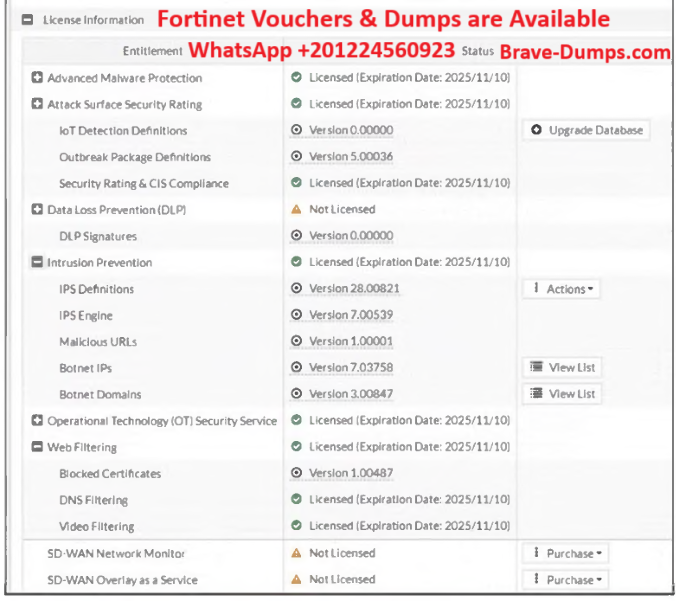View List for Botnet IPs
676x601 pixels.
pos(562,368)
